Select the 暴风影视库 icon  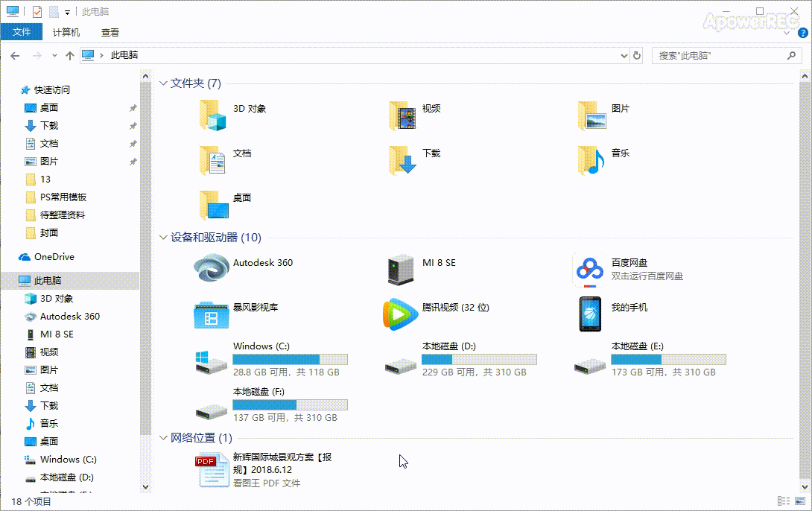[212, 314]
